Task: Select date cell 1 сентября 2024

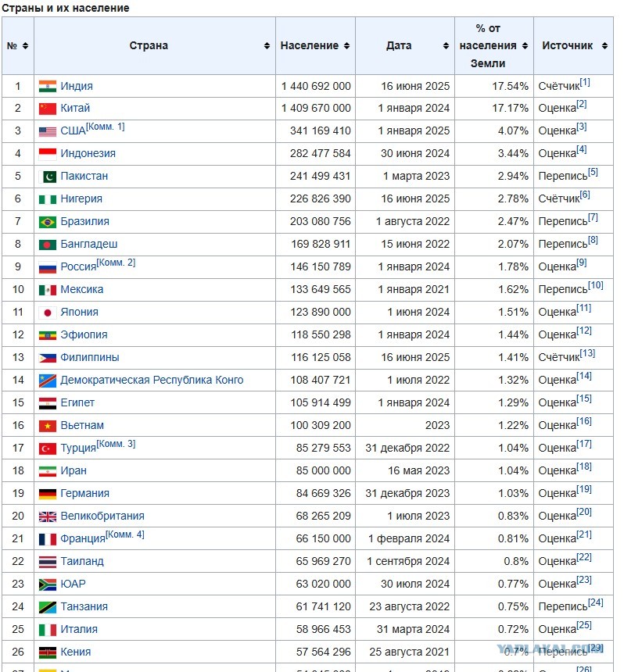Action: coord(408,561)
